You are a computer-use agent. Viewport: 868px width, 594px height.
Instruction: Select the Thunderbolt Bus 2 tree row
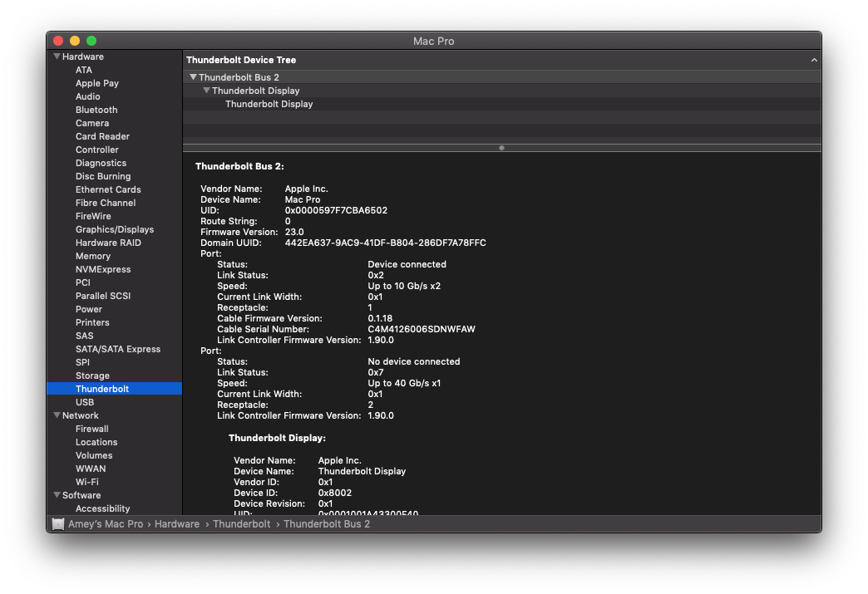pos(501,77)
